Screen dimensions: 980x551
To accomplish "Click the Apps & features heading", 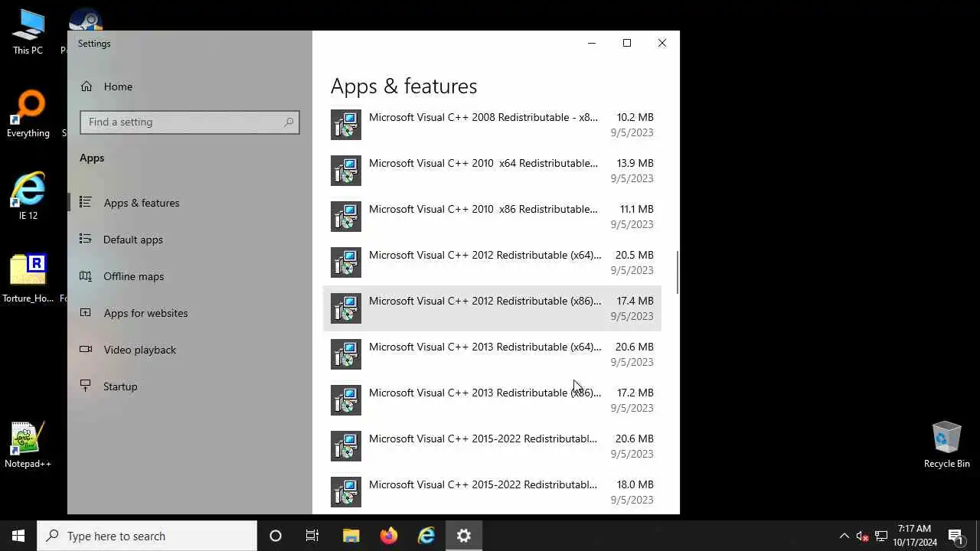I will coord(403,86).
